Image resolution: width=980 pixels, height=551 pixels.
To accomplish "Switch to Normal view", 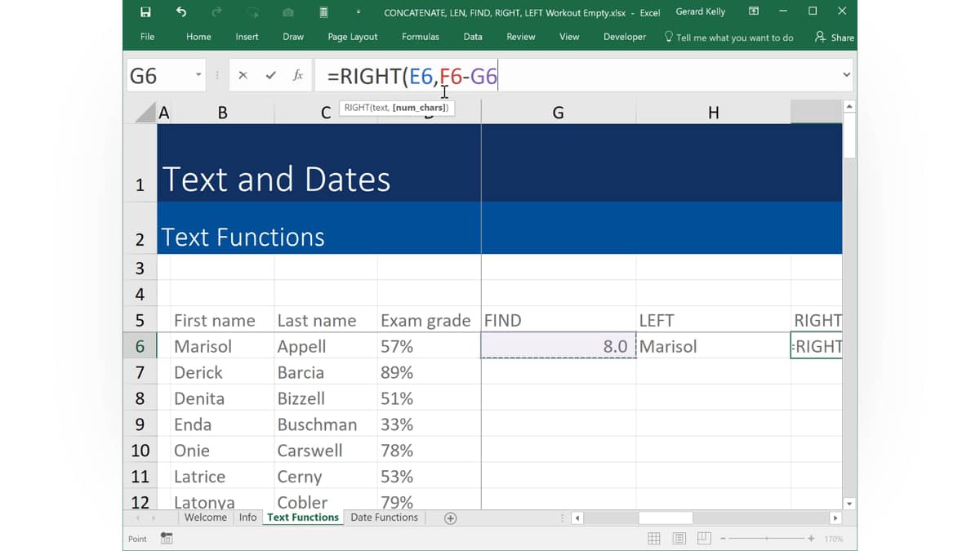I will [x=654, y=539].
